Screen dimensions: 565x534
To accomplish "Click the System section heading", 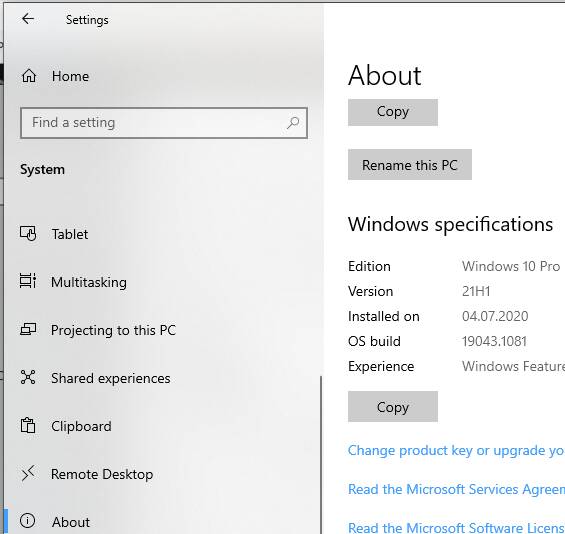I will [43, 169].
